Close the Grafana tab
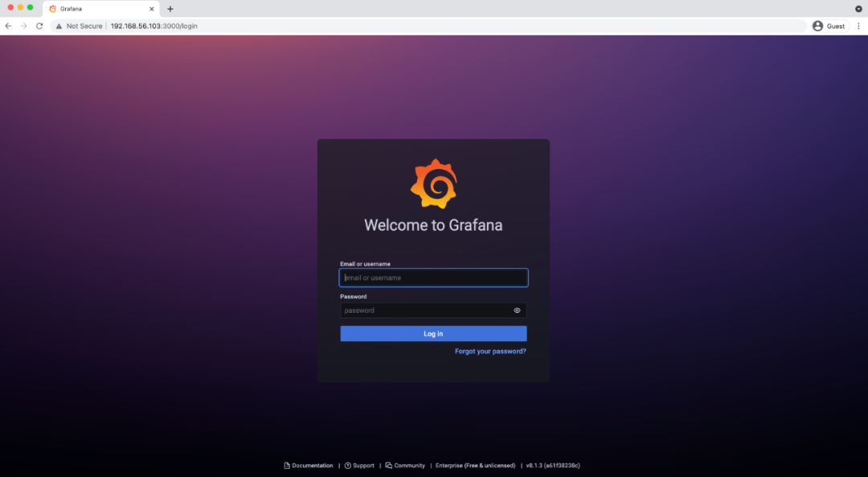 (152, 9)
